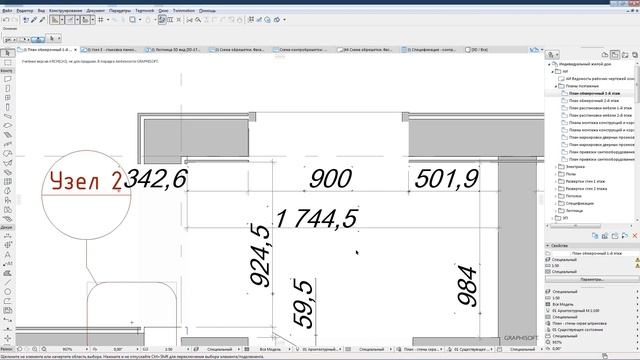Open the Конструирование menu
640x360 pixels.
(x=65, y=11)
